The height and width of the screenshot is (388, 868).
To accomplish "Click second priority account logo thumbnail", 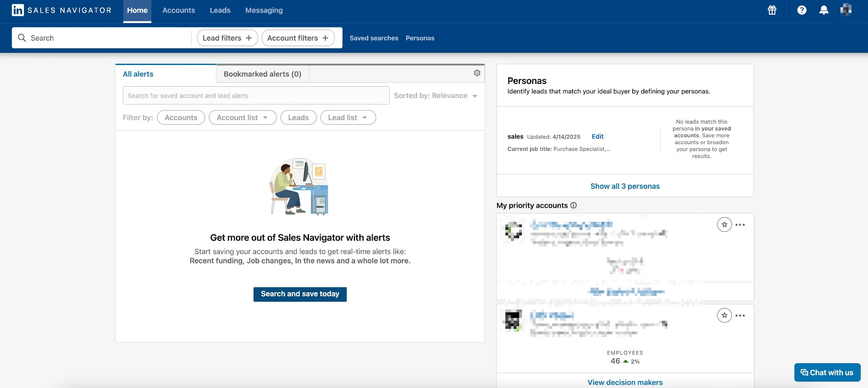I will pyautogui.click(x=513, y=320).
